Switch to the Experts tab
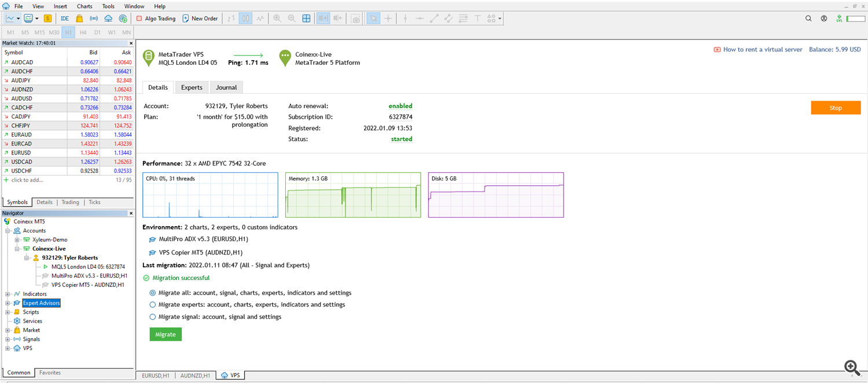The height and width of the screenshot is (383, 868). click(x=192, y=87)
